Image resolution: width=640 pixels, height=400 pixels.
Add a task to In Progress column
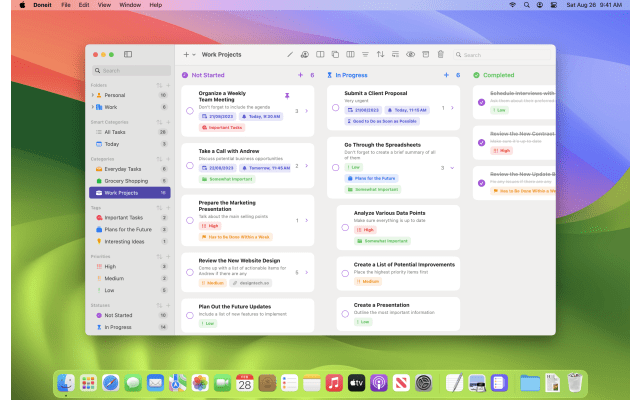tap(446, 75)
